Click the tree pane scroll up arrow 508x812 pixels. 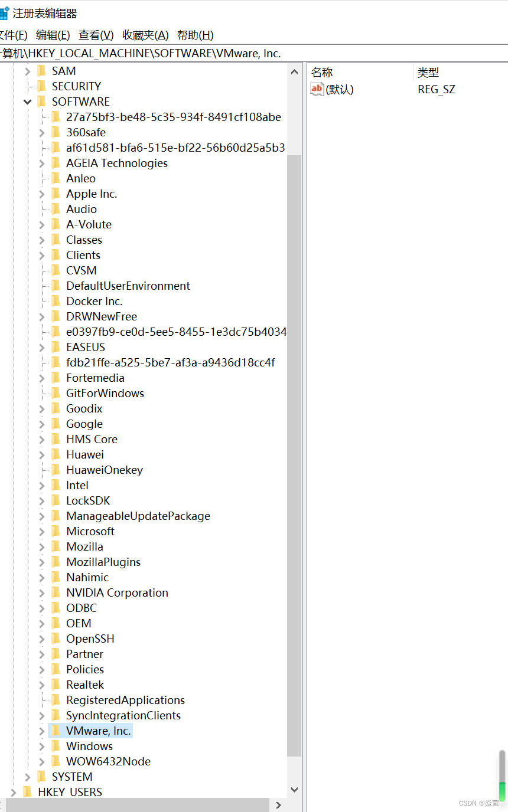click(294, 71)
